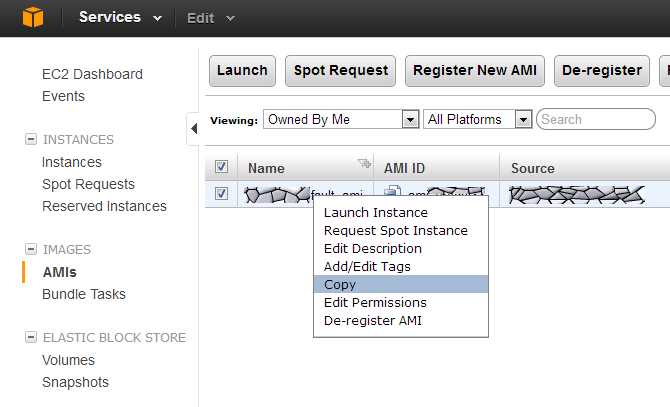Viewport: 670px width, 407px height.
Task: Sort by the AMI ID column header
Action: click(x=404, y=168)
